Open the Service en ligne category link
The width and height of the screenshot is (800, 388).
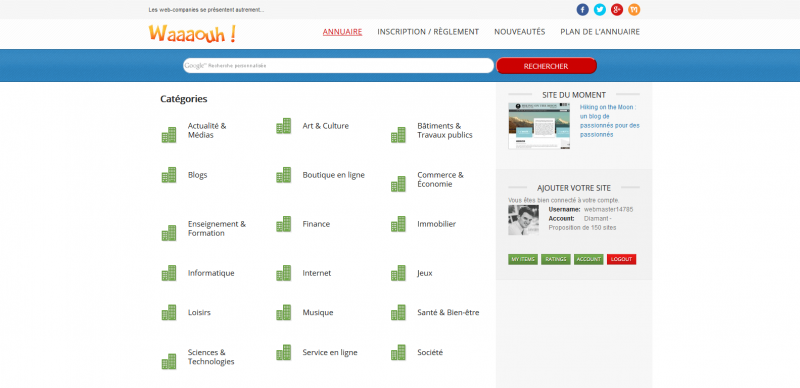click(330, 352)
